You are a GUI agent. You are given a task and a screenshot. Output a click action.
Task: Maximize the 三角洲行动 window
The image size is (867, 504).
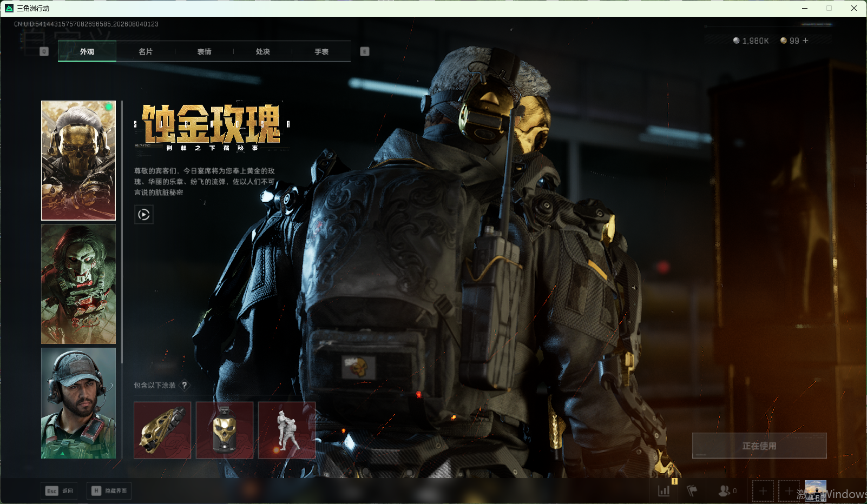(x=829, y=8)
